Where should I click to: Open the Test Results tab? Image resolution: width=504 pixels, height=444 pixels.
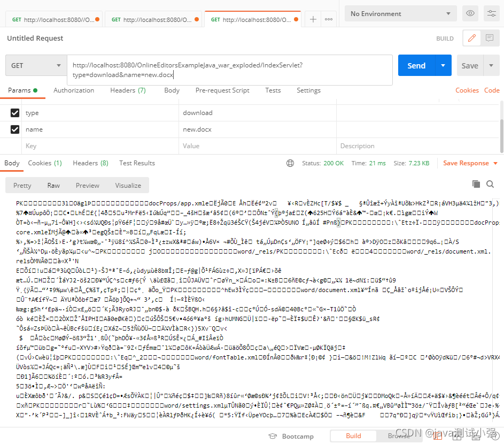pos(137,163)
